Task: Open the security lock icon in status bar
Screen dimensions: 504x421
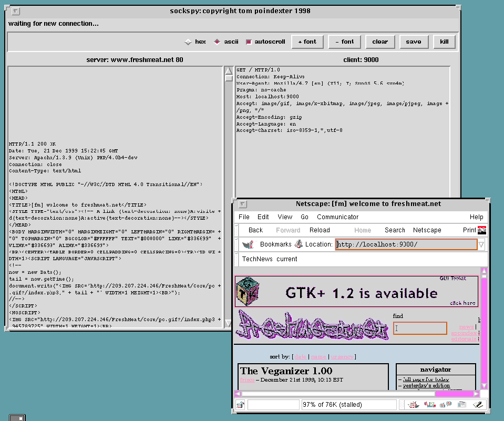Action: [240, 405]
